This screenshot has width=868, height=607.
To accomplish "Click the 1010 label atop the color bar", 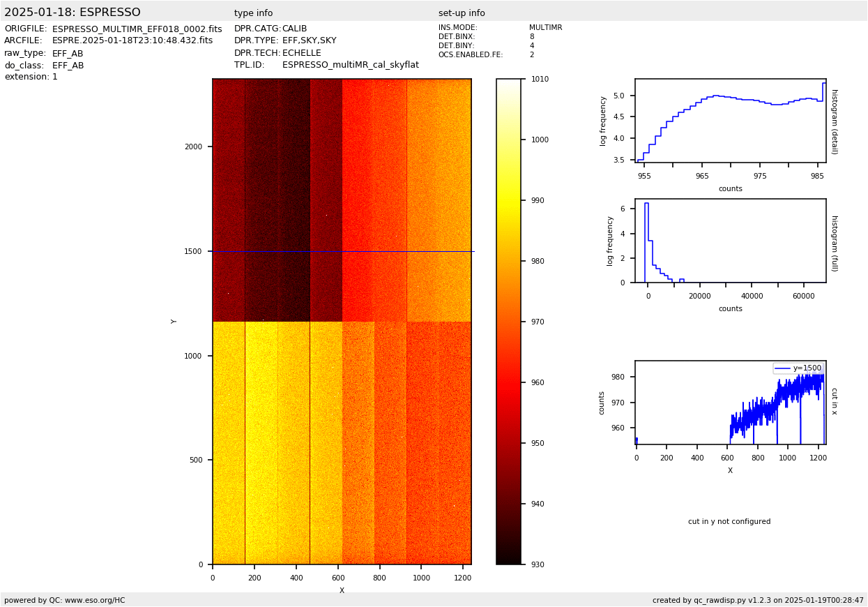I will [x=540, y=80].
